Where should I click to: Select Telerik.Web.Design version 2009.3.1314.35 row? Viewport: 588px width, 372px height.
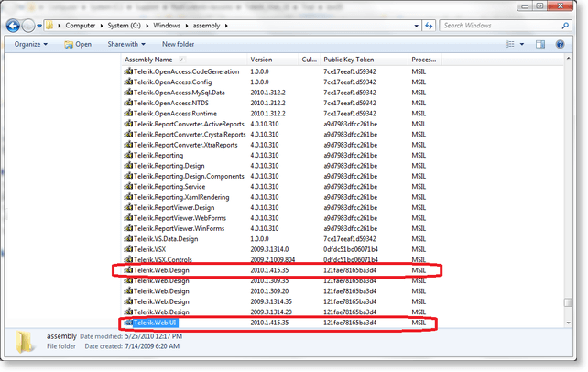tap(277, 301)
